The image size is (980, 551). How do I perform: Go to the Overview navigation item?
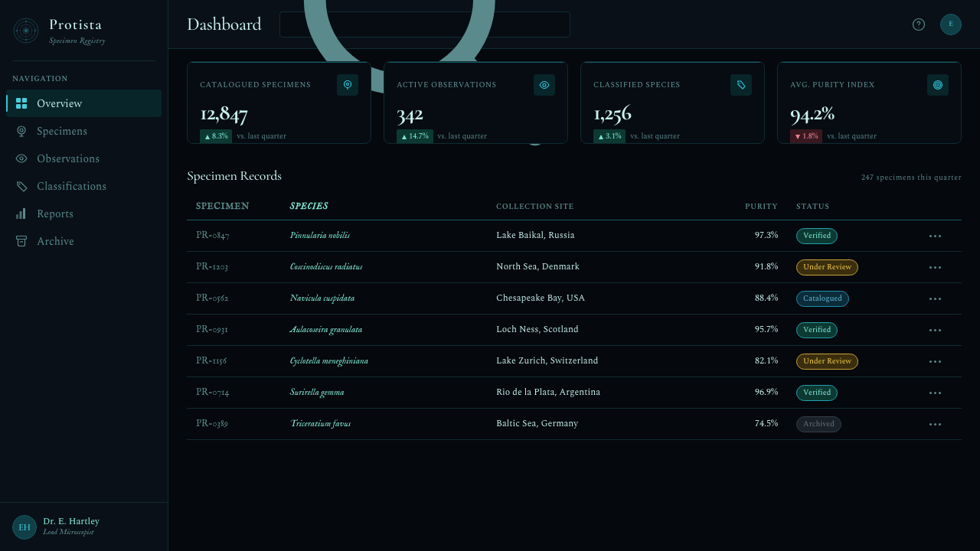84,103
